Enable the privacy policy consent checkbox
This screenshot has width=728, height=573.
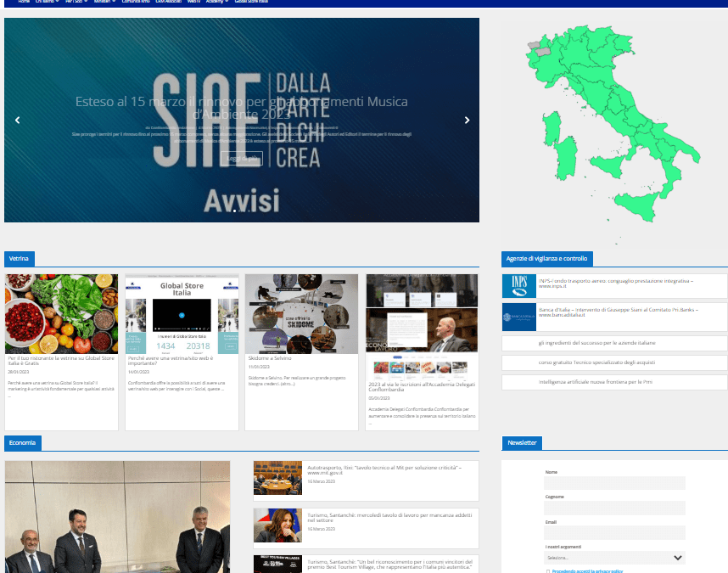click(x=546, y=571)
